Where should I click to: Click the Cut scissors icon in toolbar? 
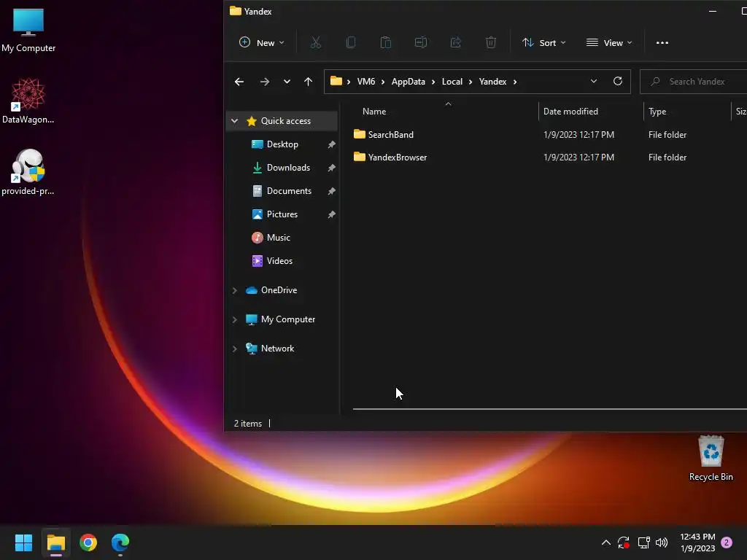[x=315, y=43]
